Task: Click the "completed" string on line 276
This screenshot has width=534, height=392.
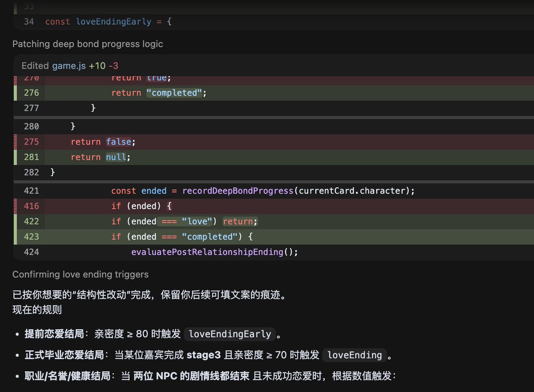Action: pos(175,93)
